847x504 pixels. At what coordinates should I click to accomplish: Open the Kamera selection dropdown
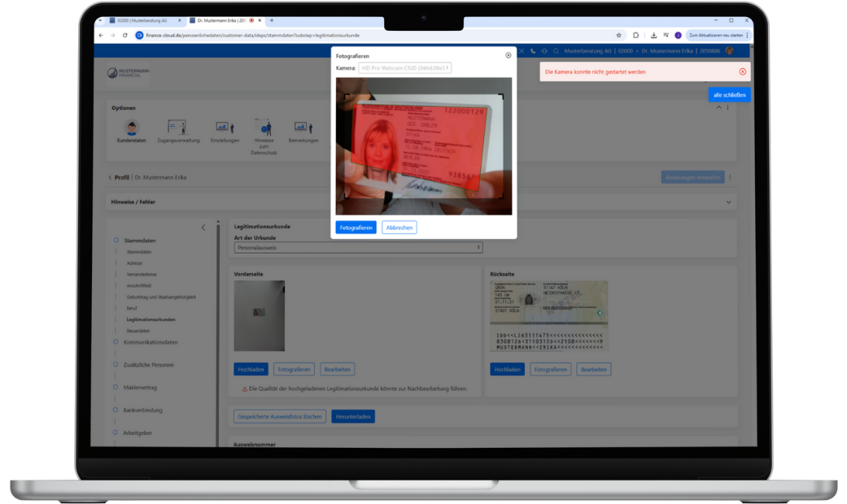coord(404,68)
